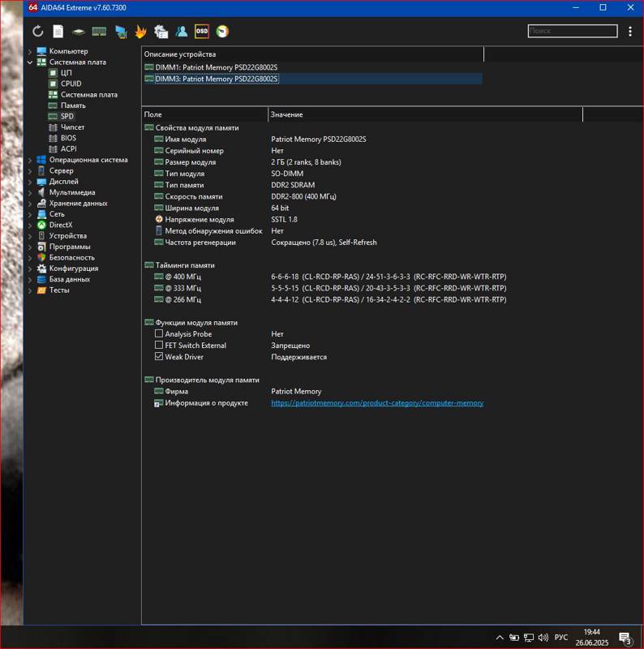644x649 pixels.
Task: Click the gauge sensor panel icon
Action: pos(221,32)
